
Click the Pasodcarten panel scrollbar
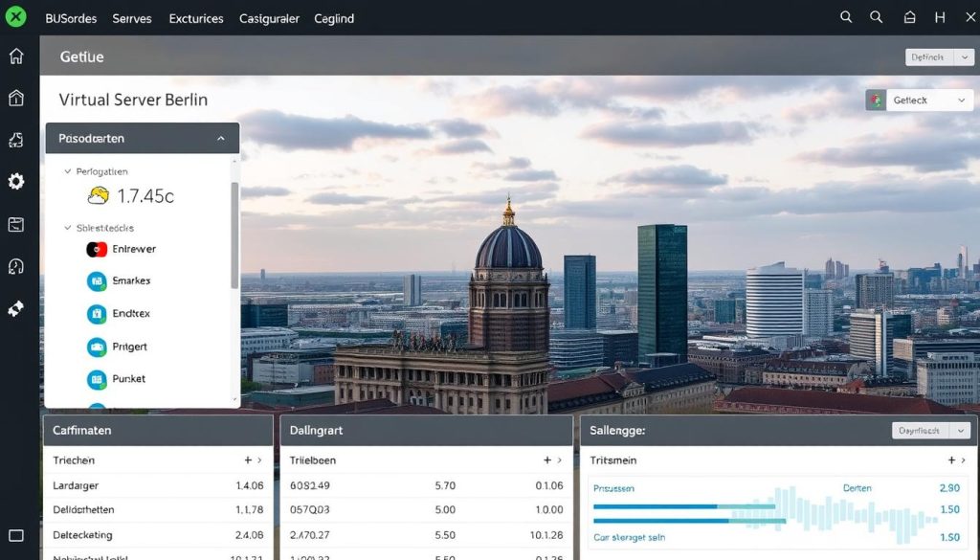234,235
